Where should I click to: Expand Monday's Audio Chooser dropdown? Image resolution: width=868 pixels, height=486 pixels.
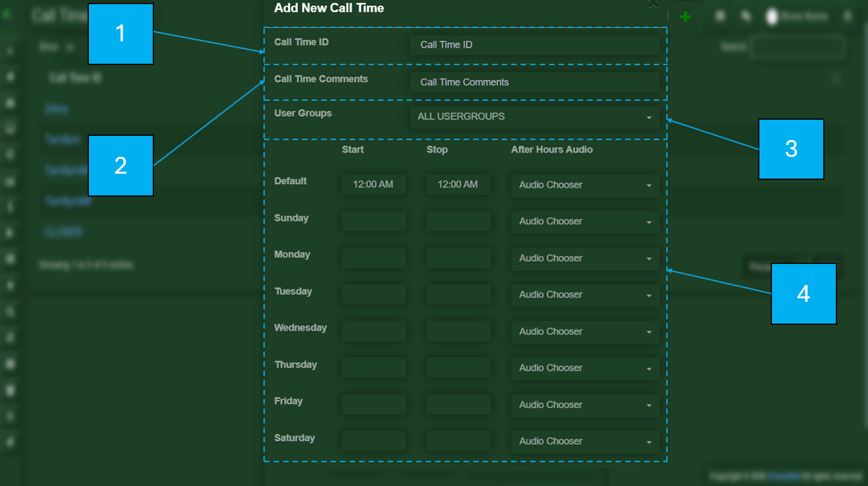click(585, 258)
